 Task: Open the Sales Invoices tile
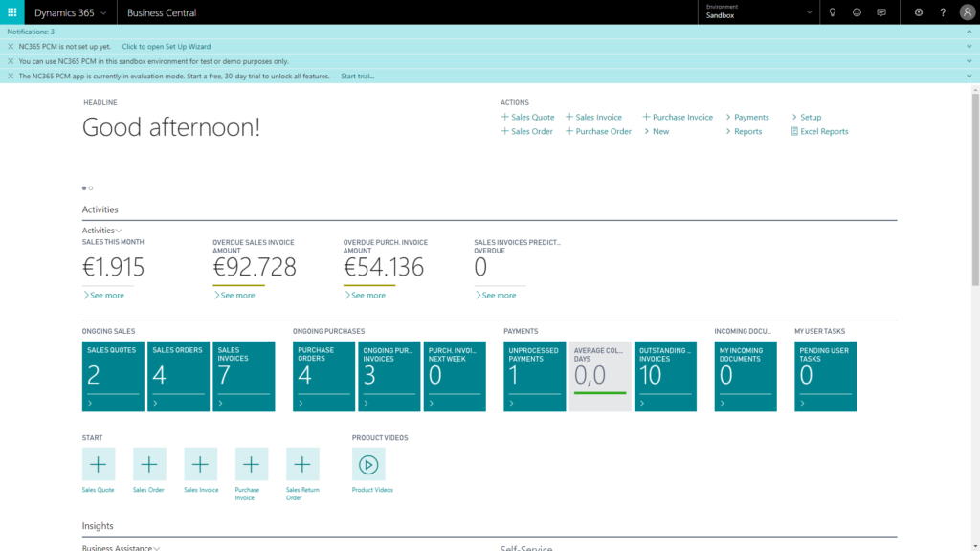[244, 376]
